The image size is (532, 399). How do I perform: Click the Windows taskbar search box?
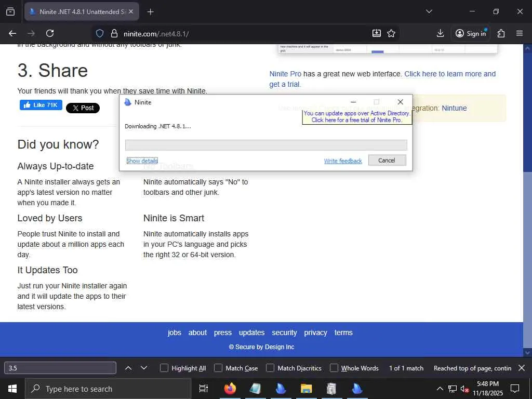pos(108,389)
